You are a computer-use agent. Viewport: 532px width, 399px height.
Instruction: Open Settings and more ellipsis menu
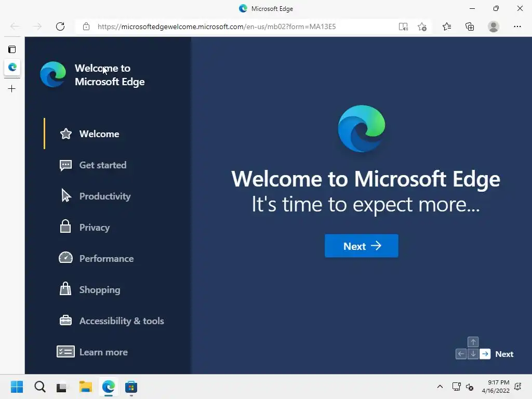[517, 26]
